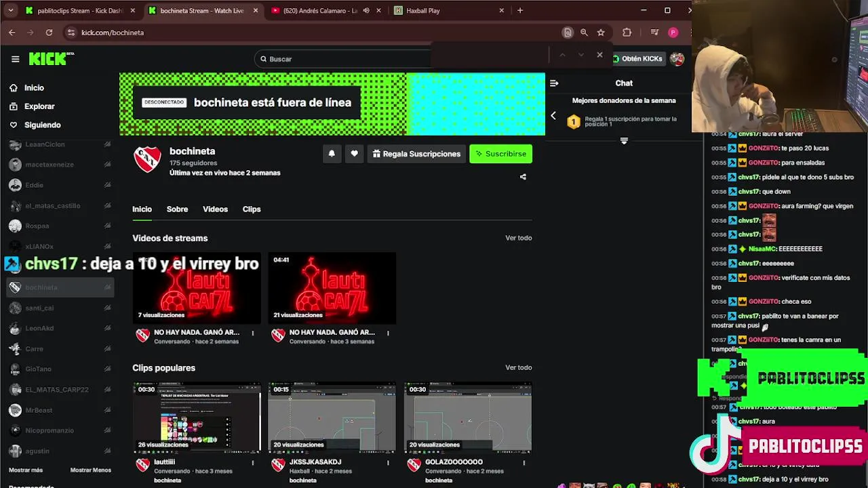Open new browser tab
Screen dimensions: 868x488
click(x=520, y=10)
